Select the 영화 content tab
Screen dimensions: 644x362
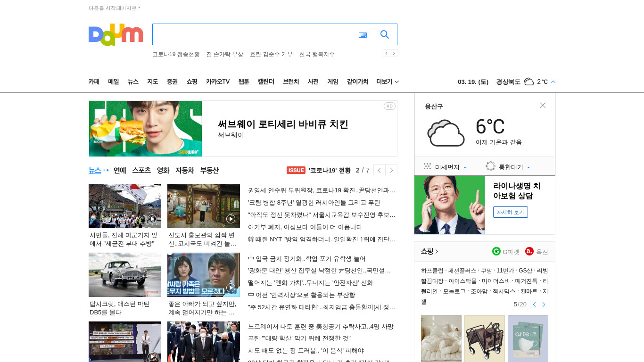click(163, 170)
